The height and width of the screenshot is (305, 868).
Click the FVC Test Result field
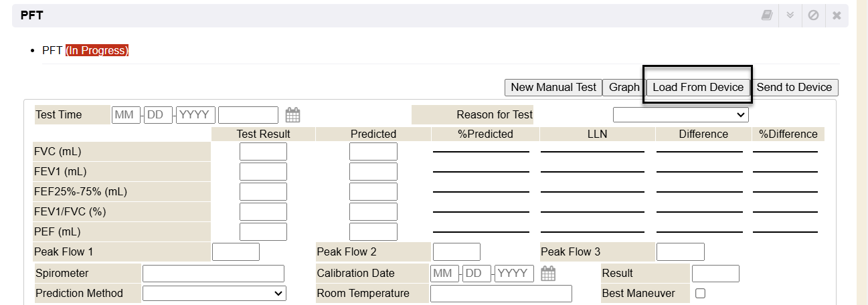click(263, 152)
